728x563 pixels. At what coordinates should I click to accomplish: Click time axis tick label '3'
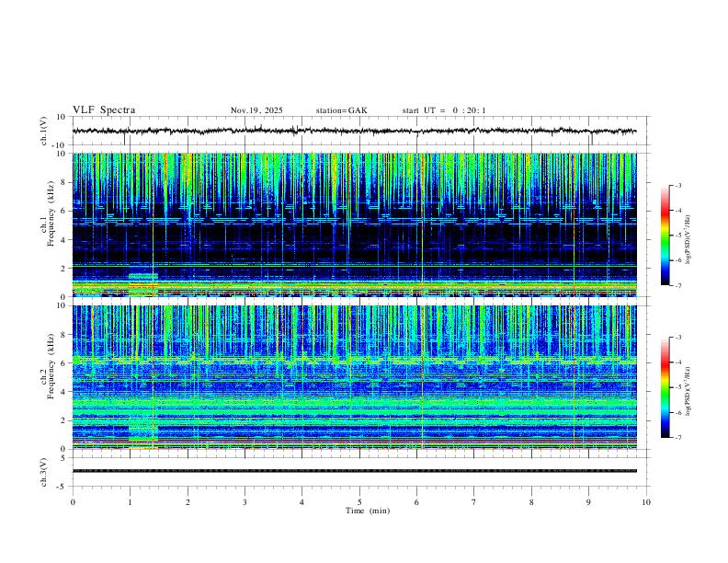coord(245,502)
